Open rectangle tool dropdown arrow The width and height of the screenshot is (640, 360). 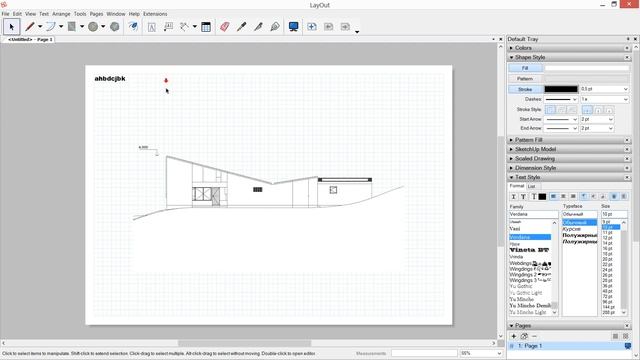tap(82, 27)
